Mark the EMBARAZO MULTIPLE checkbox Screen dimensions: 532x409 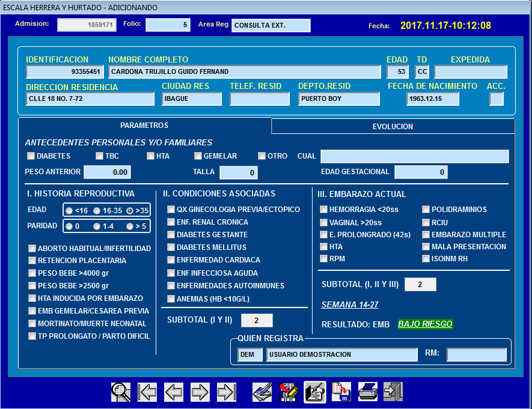click(x=426, y=234)
